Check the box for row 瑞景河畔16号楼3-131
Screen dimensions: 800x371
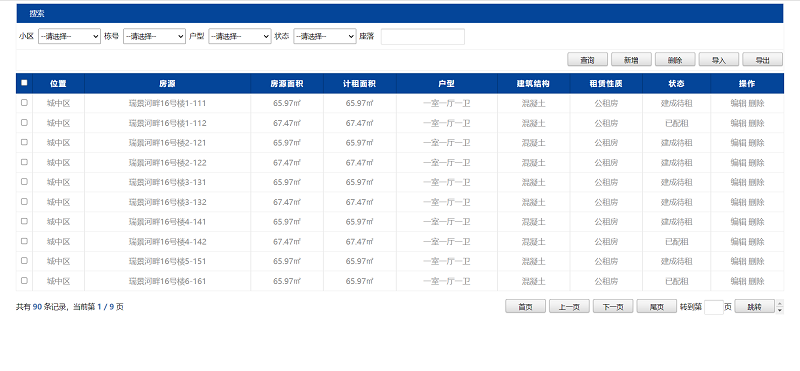coord(24,182)
